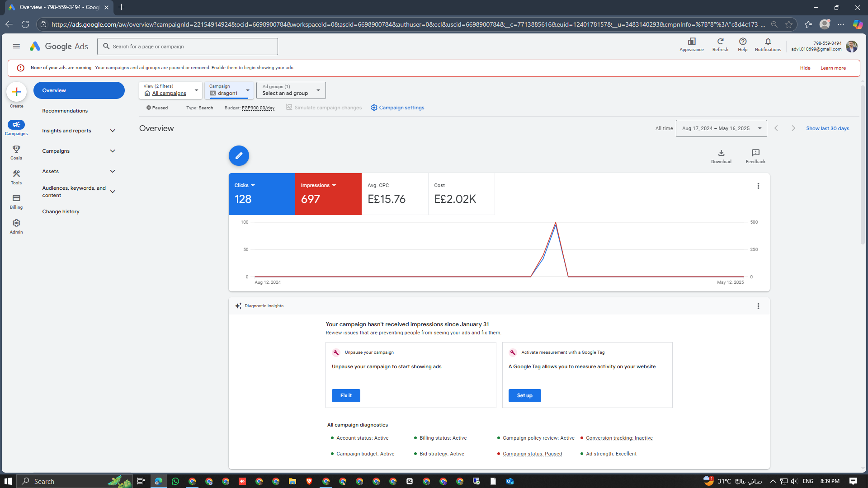Open the taskbar Task View icon

(141, 481)
